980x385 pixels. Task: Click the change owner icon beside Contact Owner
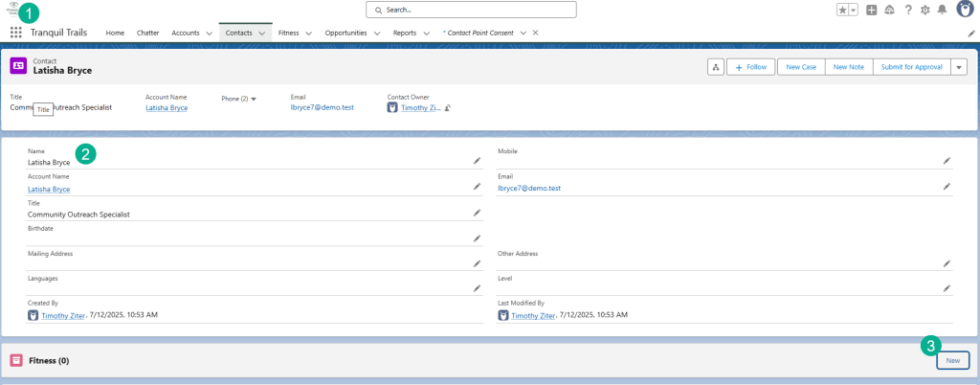(x=448, y=108)
